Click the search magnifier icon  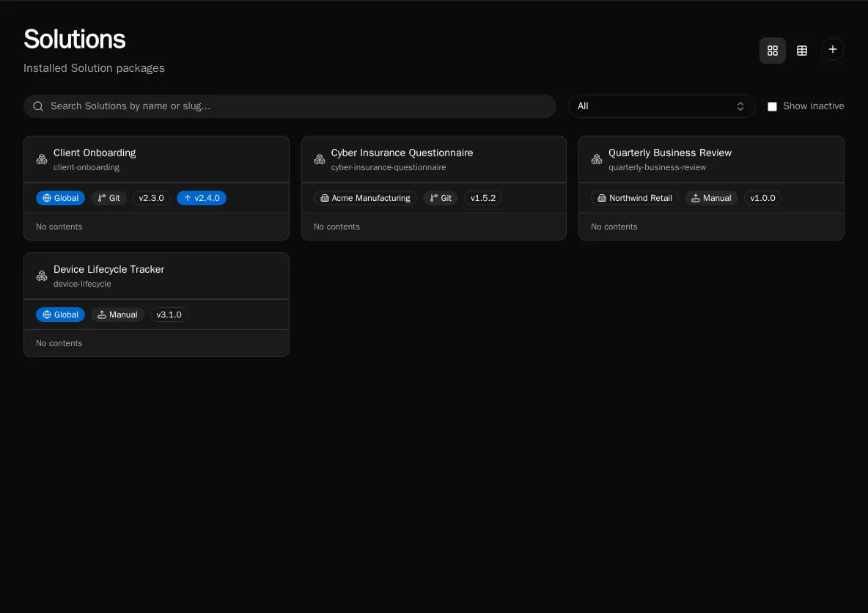(x=38, y=106)
